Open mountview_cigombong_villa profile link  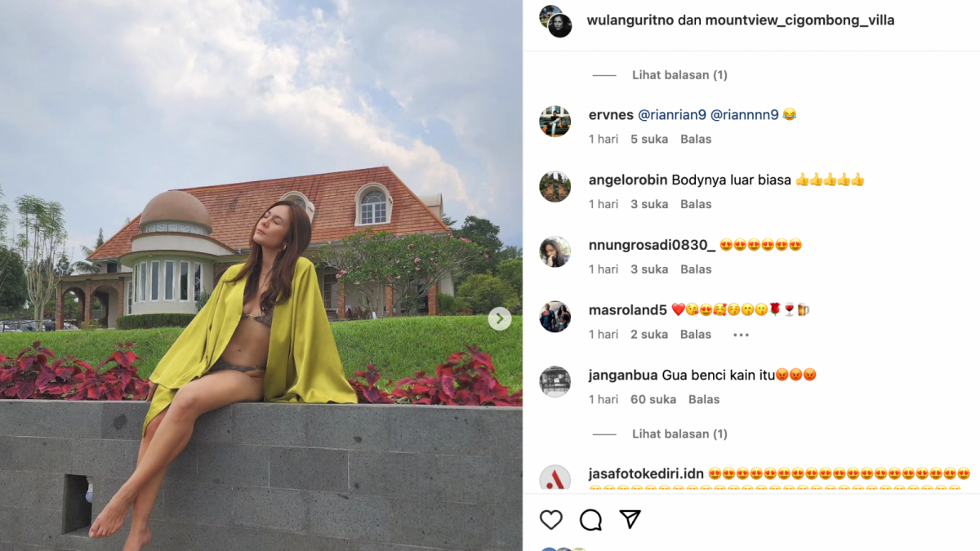point(800,20)
